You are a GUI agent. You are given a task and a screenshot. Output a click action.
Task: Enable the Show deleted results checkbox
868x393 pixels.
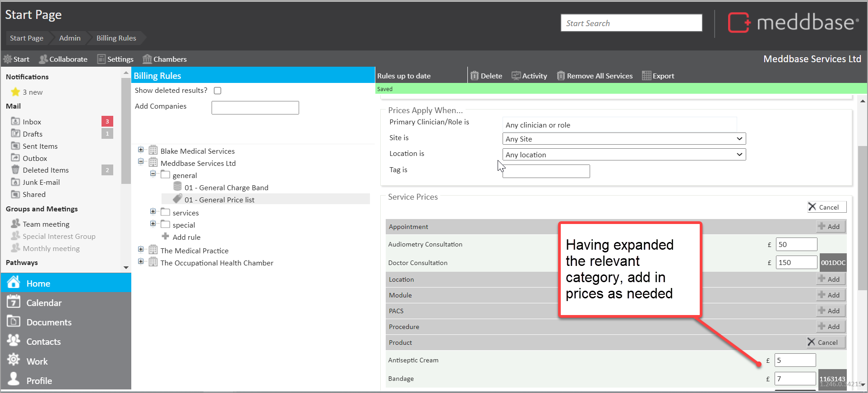pyautogui.click(x=217, y=91)
